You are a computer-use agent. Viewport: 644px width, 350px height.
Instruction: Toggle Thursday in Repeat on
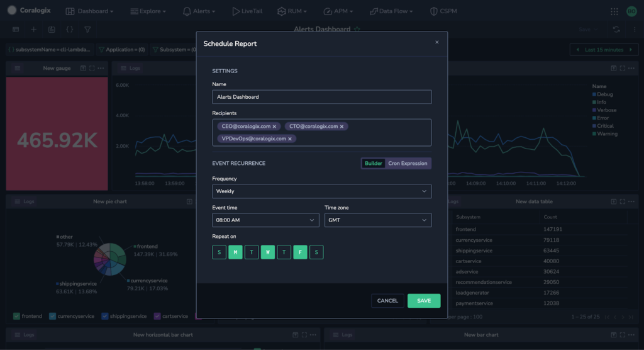(284, 252)
